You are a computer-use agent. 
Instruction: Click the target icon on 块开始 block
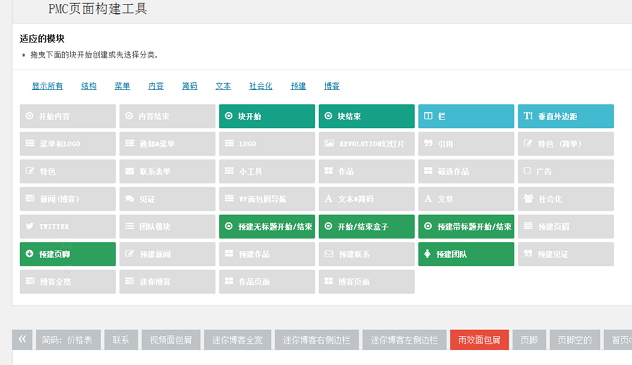[229, 116]
